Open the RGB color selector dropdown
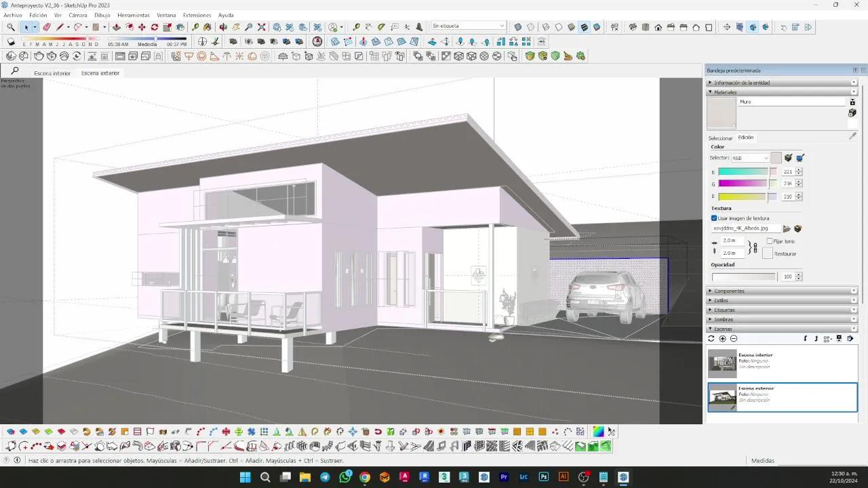Image resolution: width=868 pixels, height=488 pixels. [749, 158]
